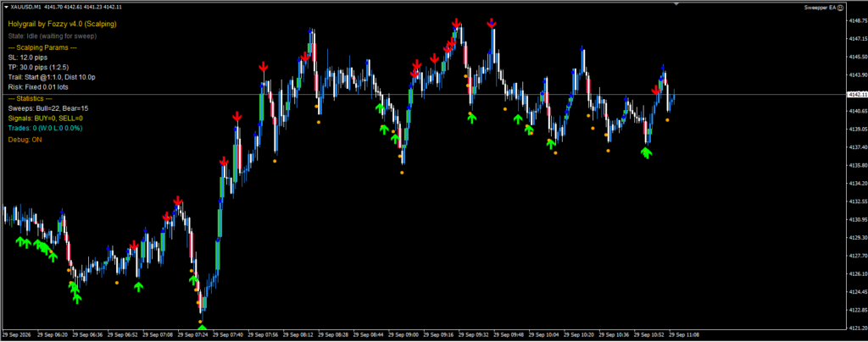
Task: Click the '29 Sep 07:40' time axis label
Action: [228, 335]
